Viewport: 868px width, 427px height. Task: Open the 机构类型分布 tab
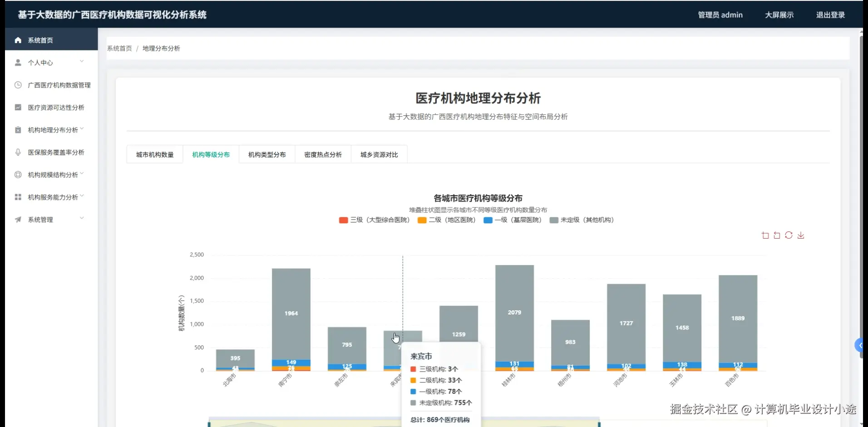267,154
